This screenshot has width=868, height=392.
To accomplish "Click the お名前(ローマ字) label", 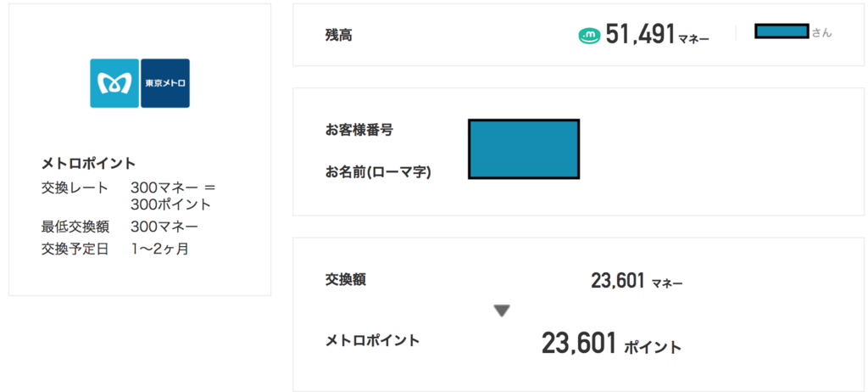I will point(378,172).
